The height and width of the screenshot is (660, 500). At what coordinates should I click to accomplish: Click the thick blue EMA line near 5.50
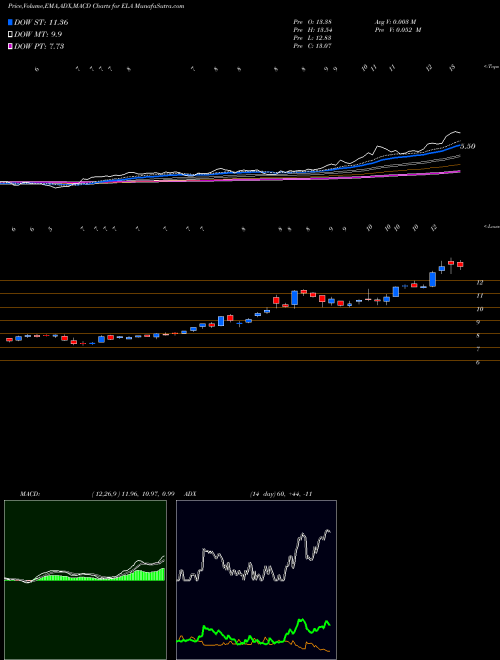point(452,148)
